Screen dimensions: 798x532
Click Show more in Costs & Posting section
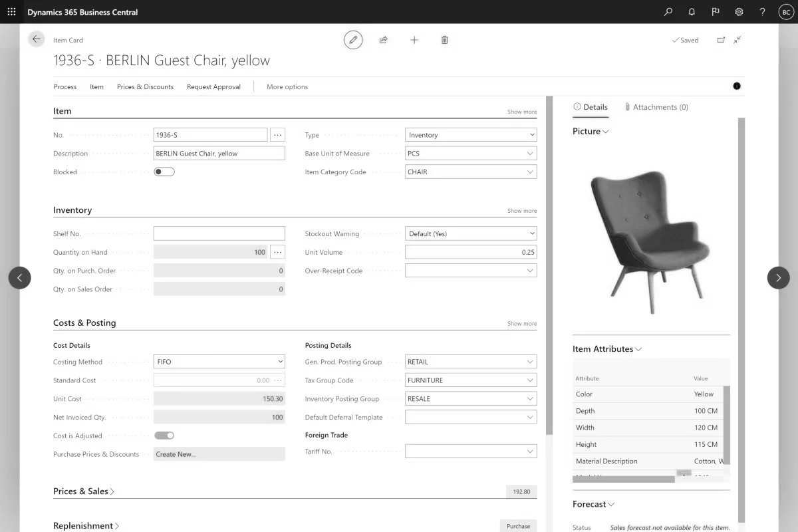(522, 324)
